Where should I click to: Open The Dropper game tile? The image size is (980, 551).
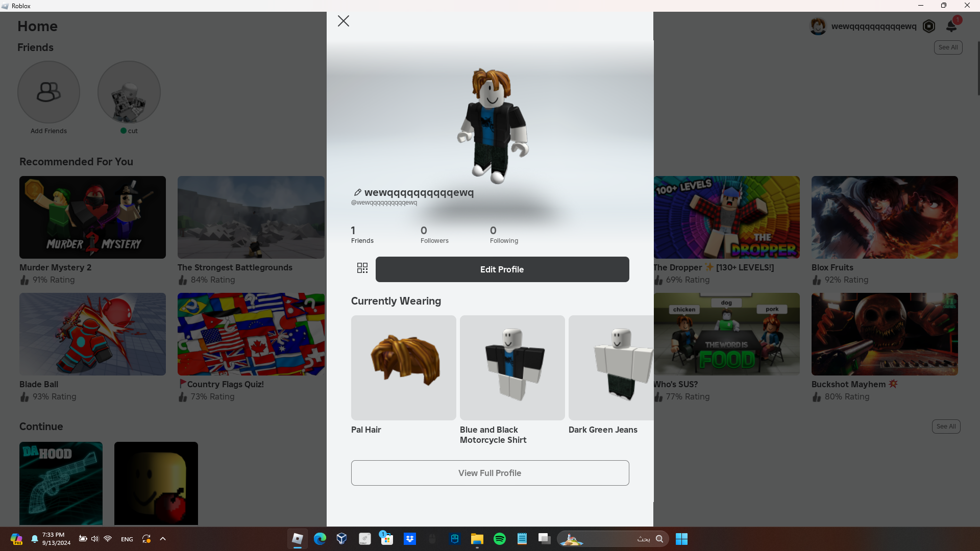click(727, 217)
